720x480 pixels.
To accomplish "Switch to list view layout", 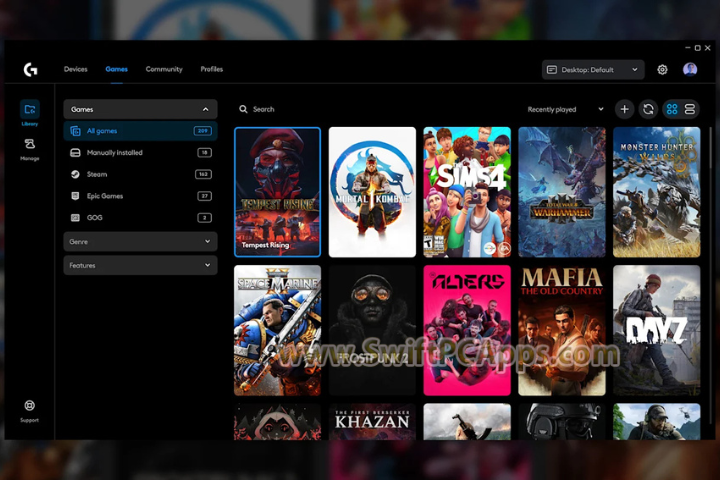I will [x=690, y=109].
